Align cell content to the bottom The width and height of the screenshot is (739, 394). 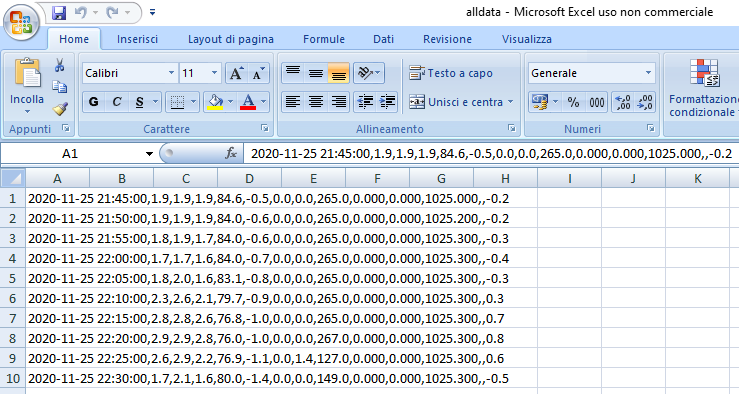click(x=338, y=73)
